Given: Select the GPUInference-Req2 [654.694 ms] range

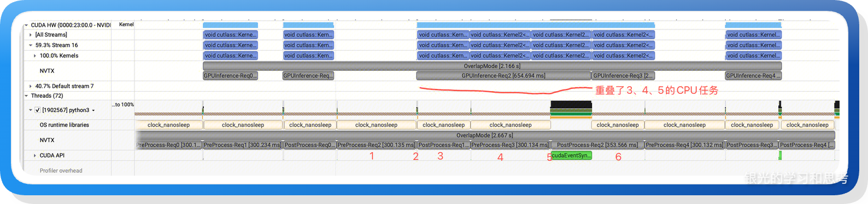Looking at the screenshot, I should tap(503, 76).
